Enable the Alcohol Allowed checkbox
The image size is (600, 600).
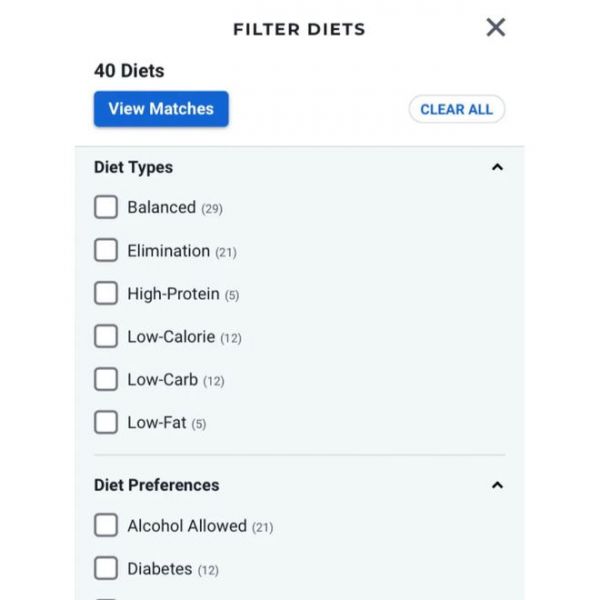coord(106,525)
